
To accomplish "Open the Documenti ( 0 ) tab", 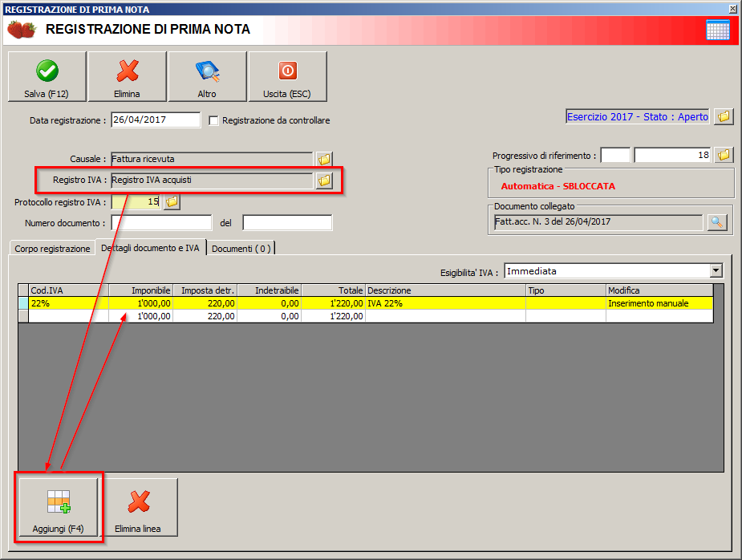I will pos(241,249).
